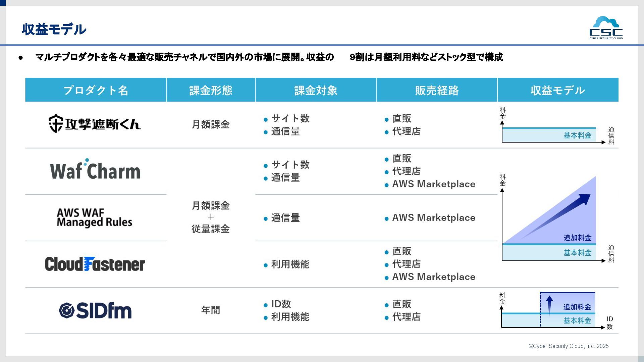Click 通信量 in the 攻撃遮断くん row
644x362 pixels.
pos(285,131)
